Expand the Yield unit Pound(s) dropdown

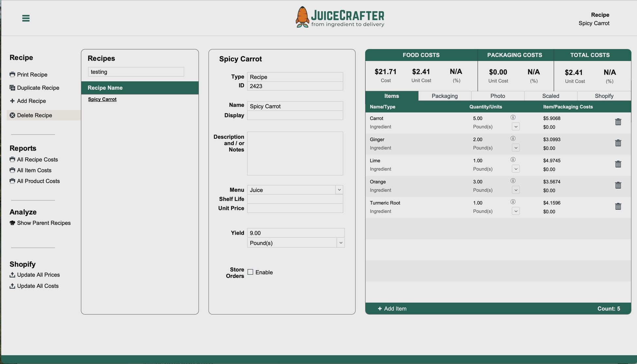(340, 243)
